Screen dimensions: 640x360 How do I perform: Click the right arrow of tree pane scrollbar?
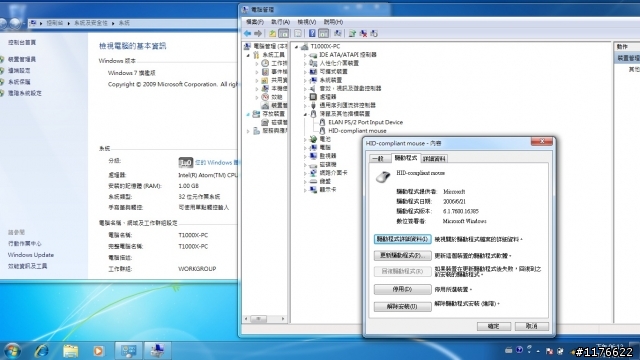[x=283, y=319]
